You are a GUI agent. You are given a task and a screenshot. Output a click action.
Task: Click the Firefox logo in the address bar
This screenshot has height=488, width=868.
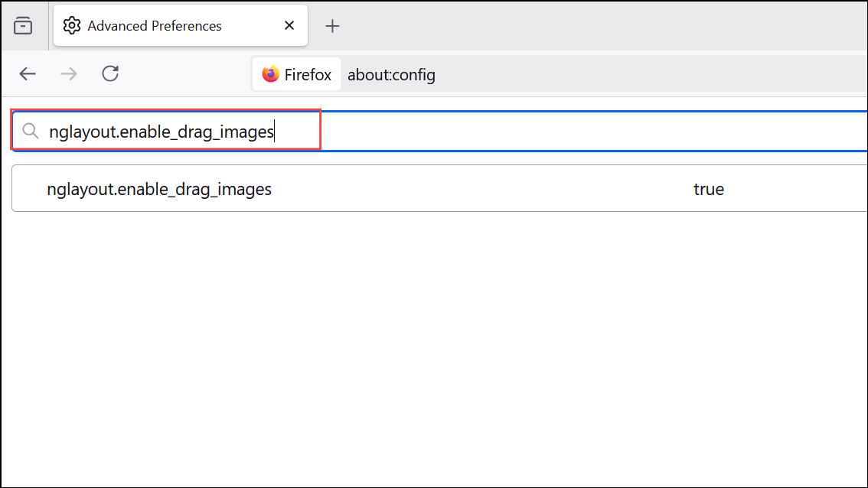point(270,74)
